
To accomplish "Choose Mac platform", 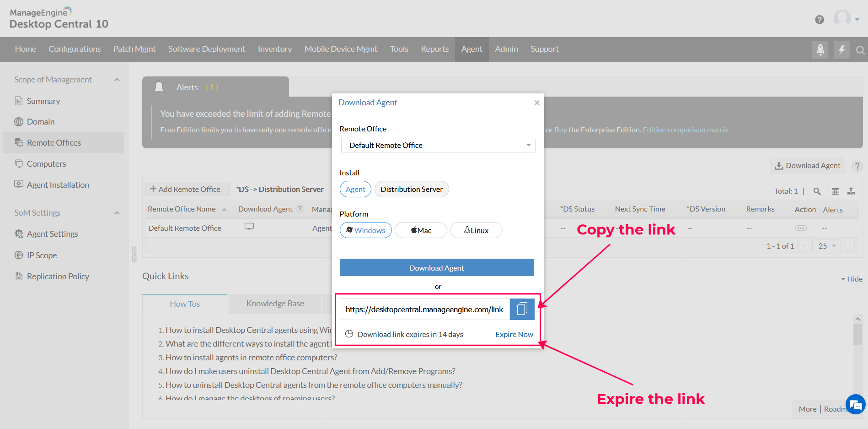I will click(x=421, y=230).
